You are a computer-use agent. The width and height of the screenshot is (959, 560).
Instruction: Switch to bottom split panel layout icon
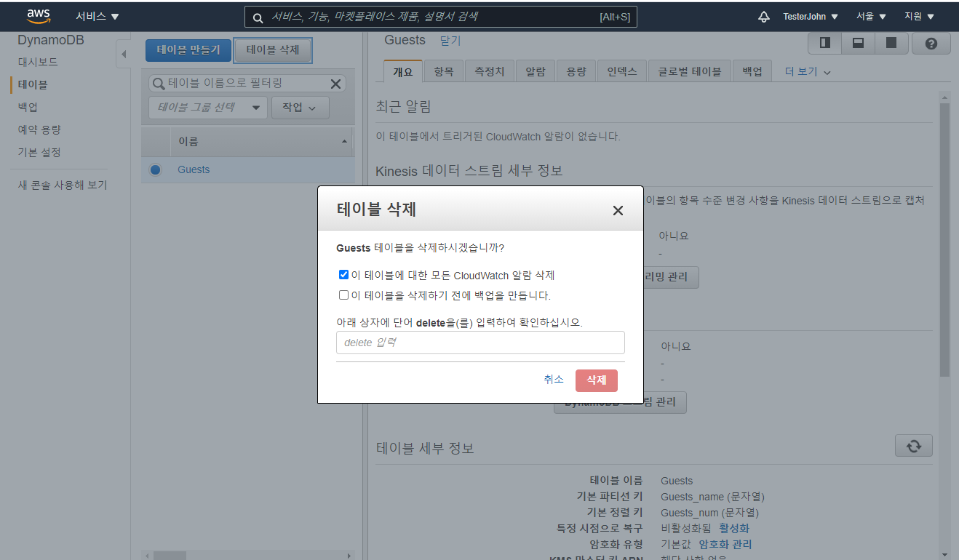coord(858,43)
